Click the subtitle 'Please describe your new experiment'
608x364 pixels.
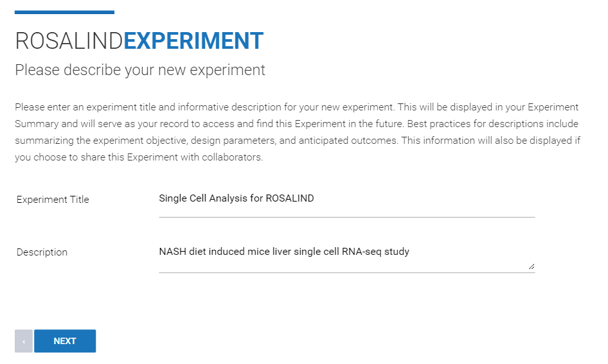[x=140, y=71]
